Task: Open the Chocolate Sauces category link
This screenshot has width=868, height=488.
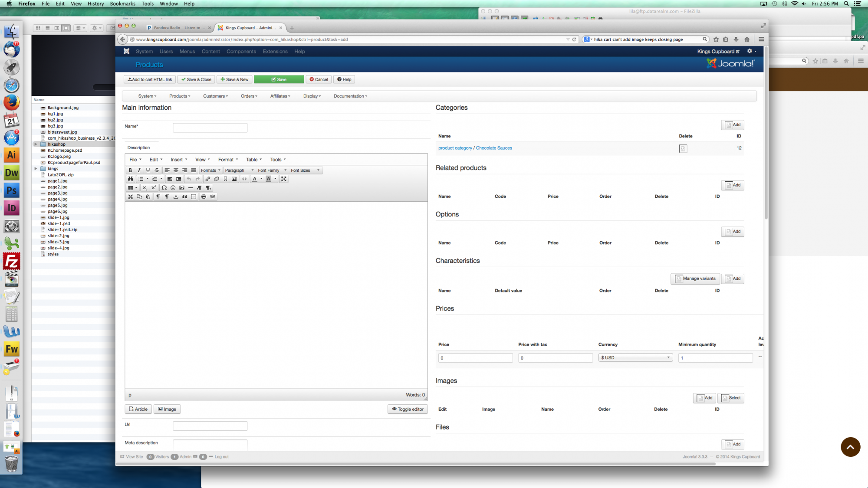Action: pyautogui.click(x=494, y=148)
